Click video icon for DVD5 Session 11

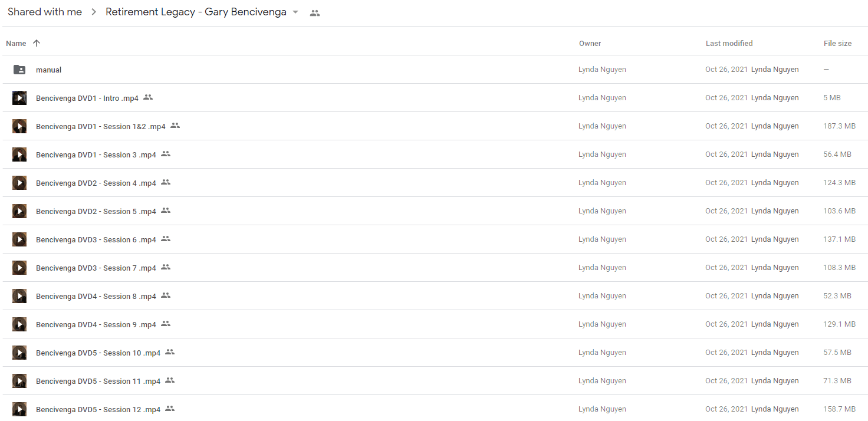coord(19,381)
